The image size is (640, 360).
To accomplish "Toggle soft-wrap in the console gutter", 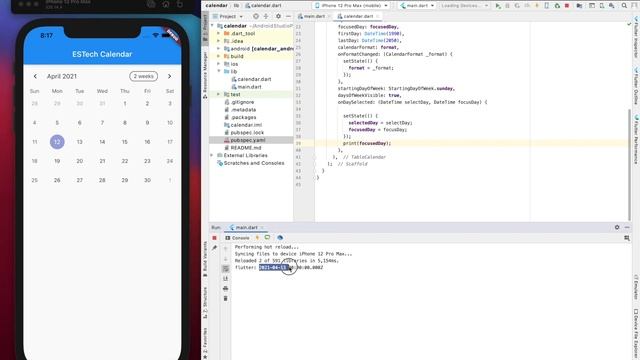I will [226, 269].
